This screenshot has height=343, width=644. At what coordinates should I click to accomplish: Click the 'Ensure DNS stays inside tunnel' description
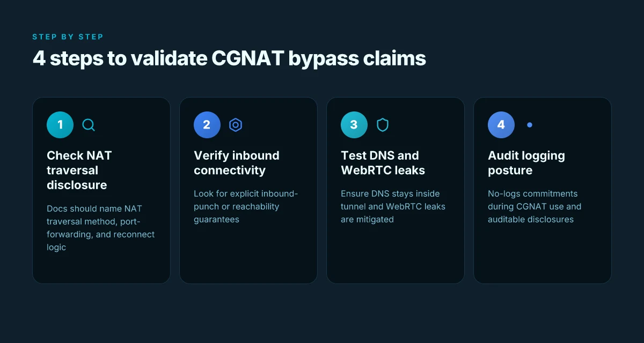tap(393, 206)
